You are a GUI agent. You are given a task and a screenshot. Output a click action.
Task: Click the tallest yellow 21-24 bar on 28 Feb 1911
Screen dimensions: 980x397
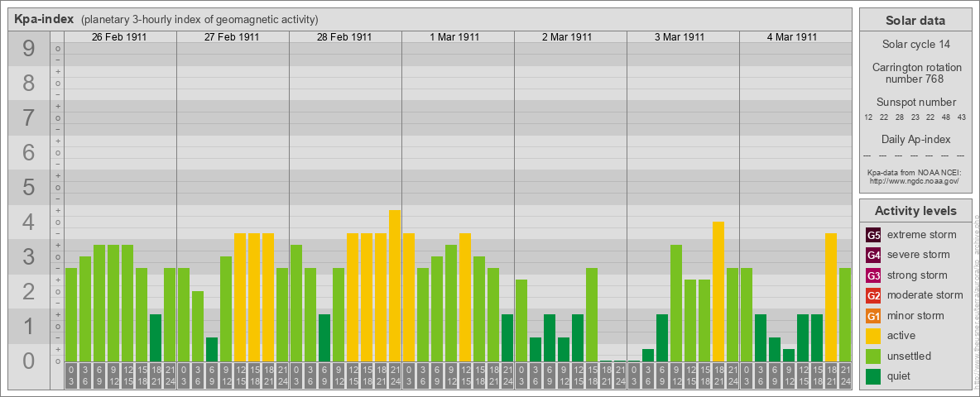pos(394,286)
